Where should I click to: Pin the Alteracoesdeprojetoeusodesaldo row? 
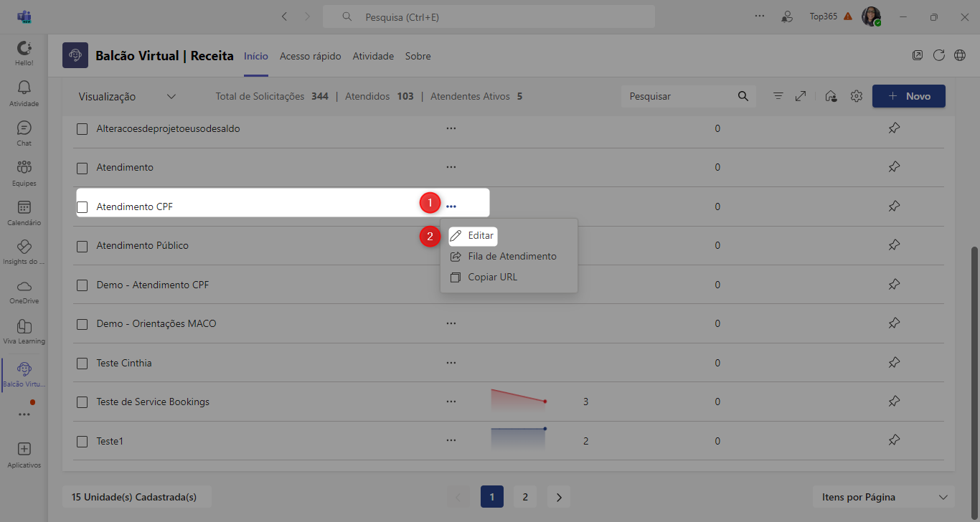coord(894,128)
